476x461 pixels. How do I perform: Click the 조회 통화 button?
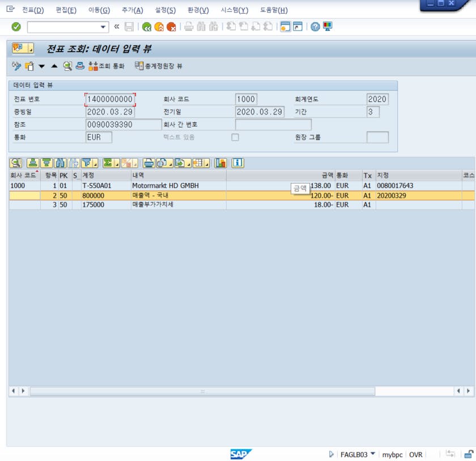tap(107, 66)
